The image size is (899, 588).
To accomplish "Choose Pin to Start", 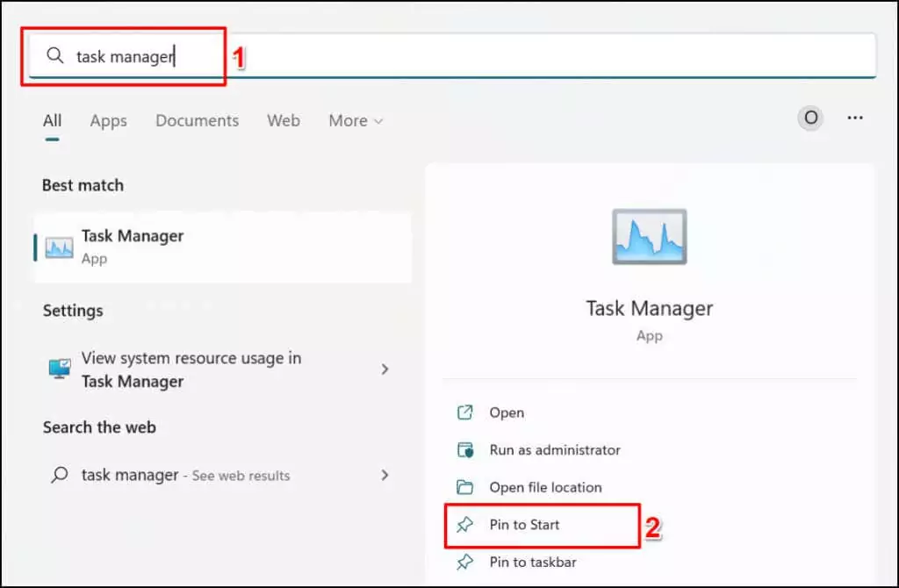I will tap(524, 525).
